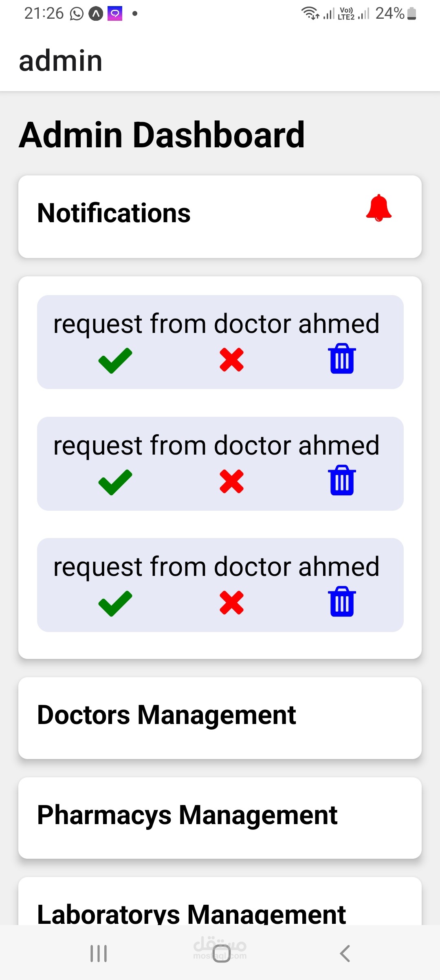Viewport: 440px width, 980px height.
Task: Open the Laboratorys Management section
Action: coord(191,913)
